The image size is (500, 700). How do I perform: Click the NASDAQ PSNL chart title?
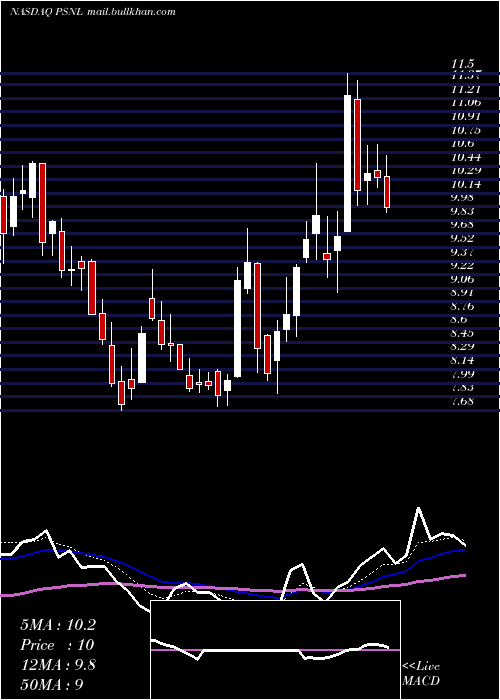(x=46, y=12)
